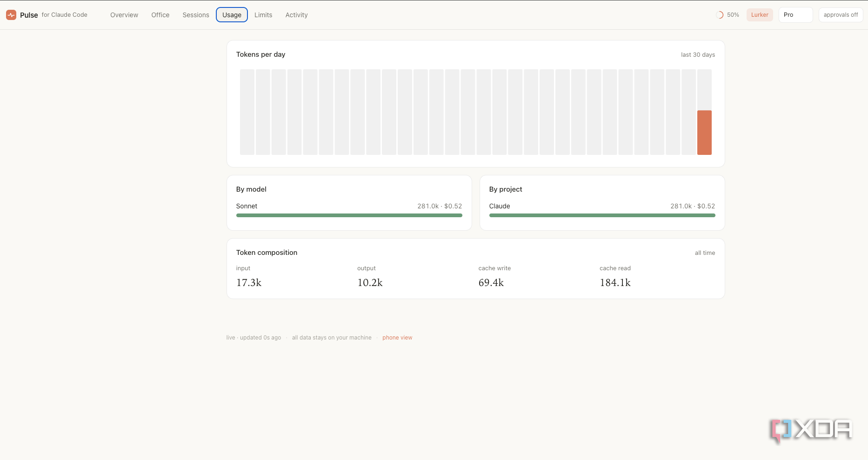Click the first empty day bar in chart

[x=247, y=112]
